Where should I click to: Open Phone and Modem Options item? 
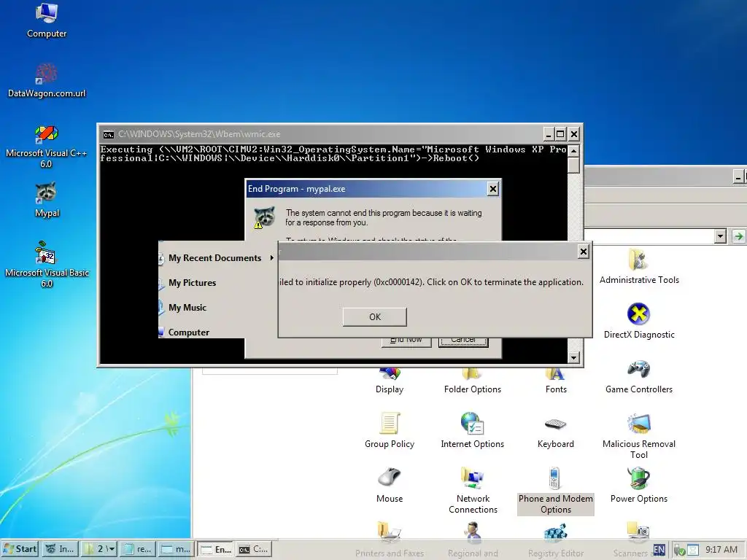point(555,491)
